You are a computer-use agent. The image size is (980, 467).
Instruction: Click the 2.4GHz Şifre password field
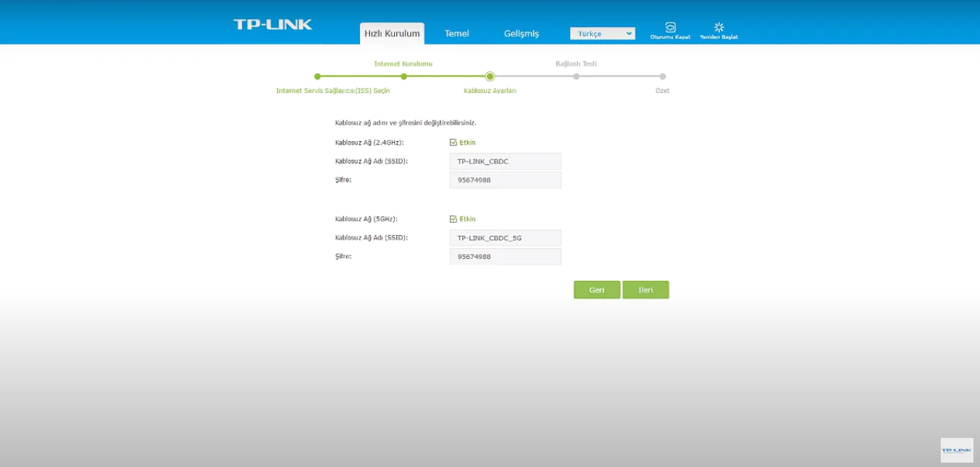coord(505,180)
